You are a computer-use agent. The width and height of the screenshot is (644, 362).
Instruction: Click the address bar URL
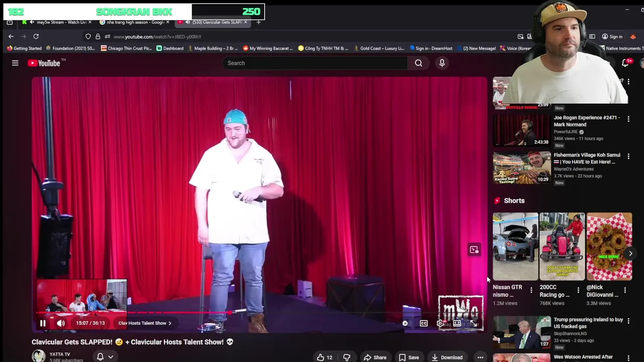point(157,37)
